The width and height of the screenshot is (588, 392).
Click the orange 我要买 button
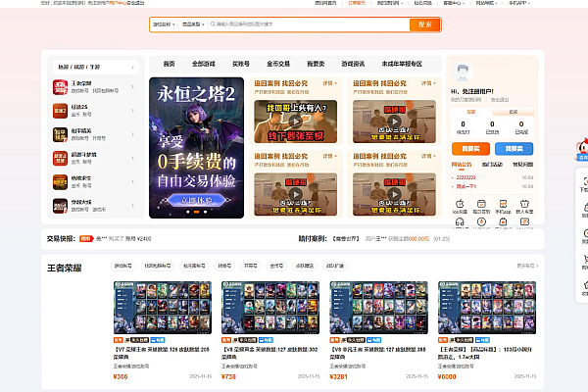(x=470, y=149)
